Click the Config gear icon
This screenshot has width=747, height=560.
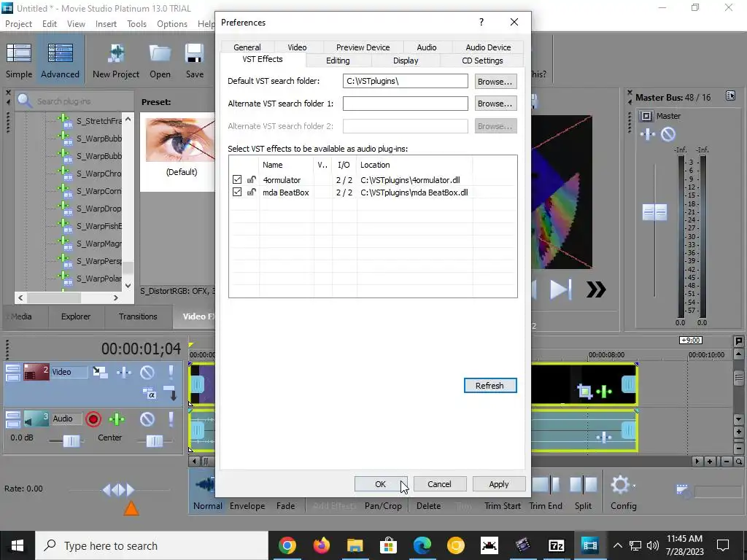click(622, 486)
